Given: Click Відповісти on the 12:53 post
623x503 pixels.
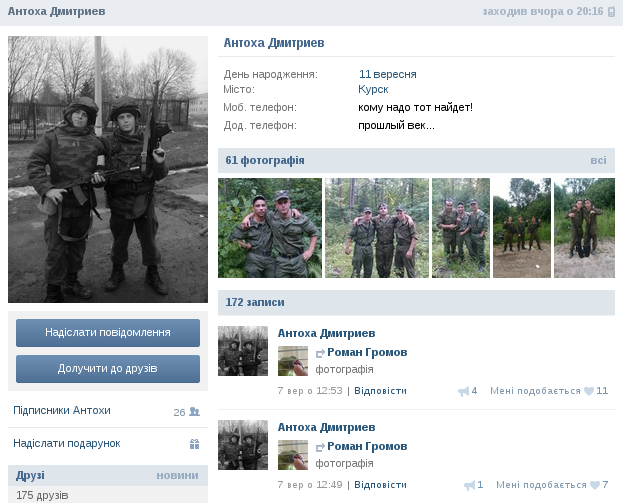Looking at the screenshot, I should pyautogui.click(x=380, y=391).
